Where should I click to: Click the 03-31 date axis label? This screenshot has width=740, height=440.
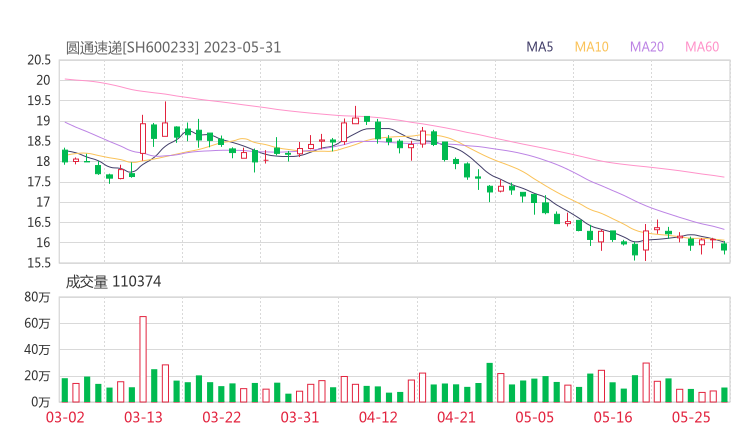pyautogui.click(x=300, y=417)
